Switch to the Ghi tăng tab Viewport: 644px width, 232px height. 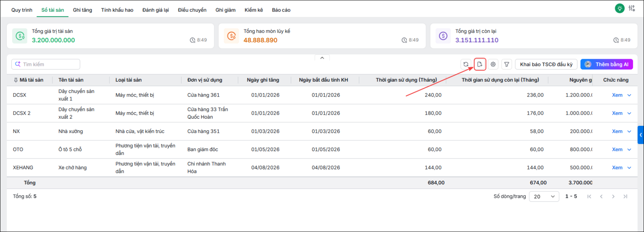tap(83, 10)
